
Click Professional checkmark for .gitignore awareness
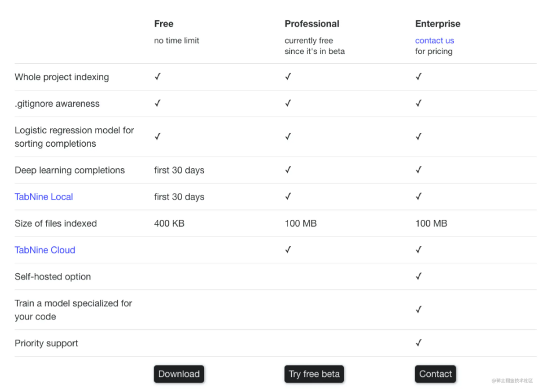click(x=288, y=103)
